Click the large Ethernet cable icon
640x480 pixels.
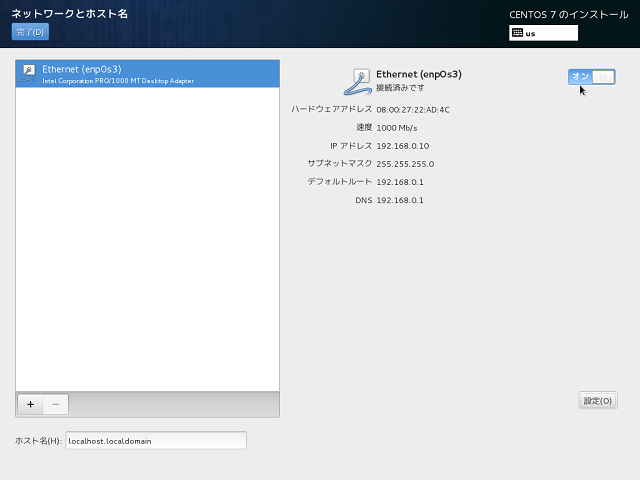(356, 80)
